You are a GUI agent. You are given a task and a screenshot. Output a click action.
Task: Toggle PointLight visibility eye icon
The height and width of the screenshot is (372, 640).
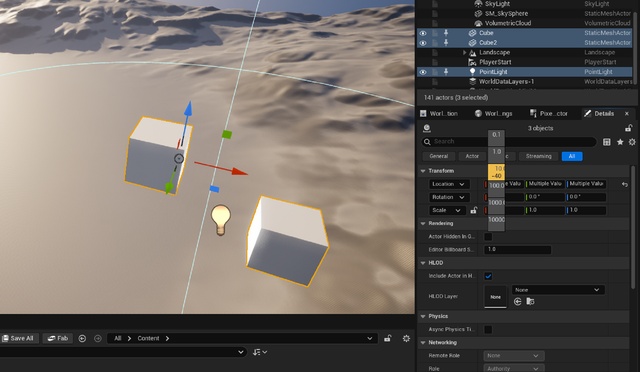[x=423, y=72]
